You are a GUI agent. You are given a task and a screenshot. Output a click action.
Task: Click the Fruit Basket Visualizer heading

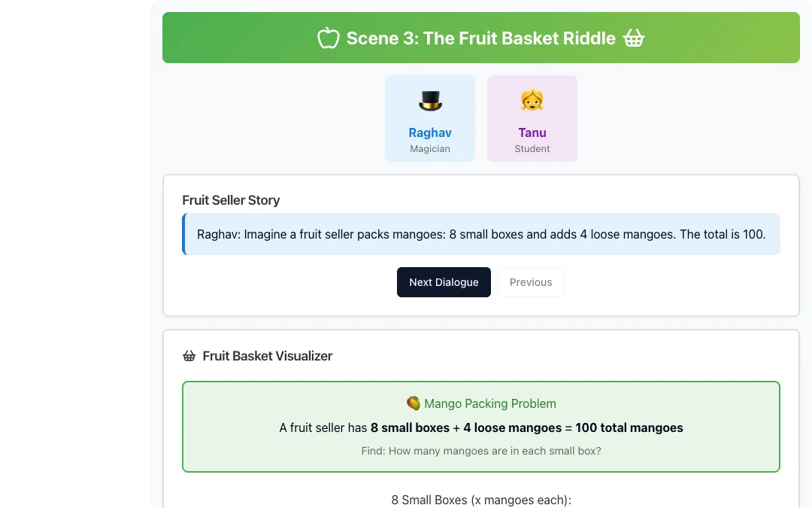click(x=267, y=356)
